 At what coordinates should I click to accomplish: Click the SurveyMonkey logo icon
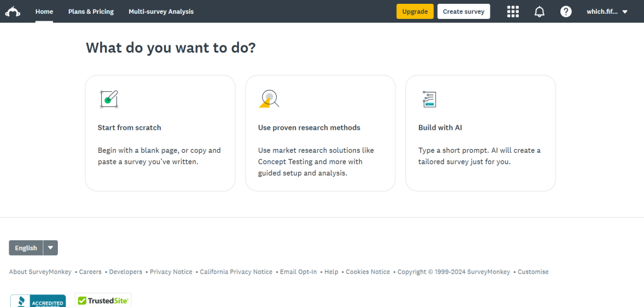tap(13, 11)
